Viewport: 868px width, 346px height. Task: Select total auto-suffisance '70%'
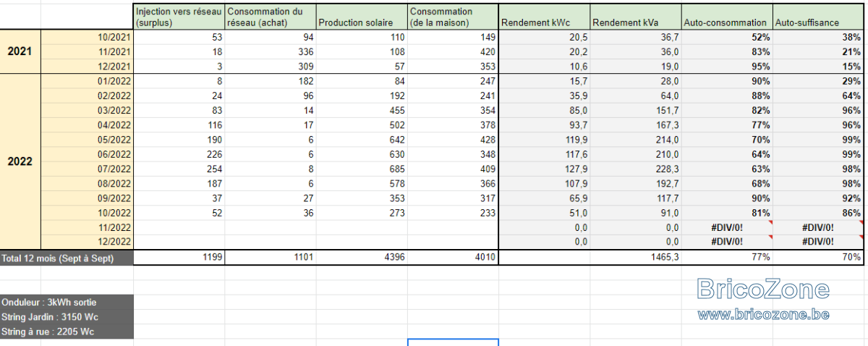(818, 257)
